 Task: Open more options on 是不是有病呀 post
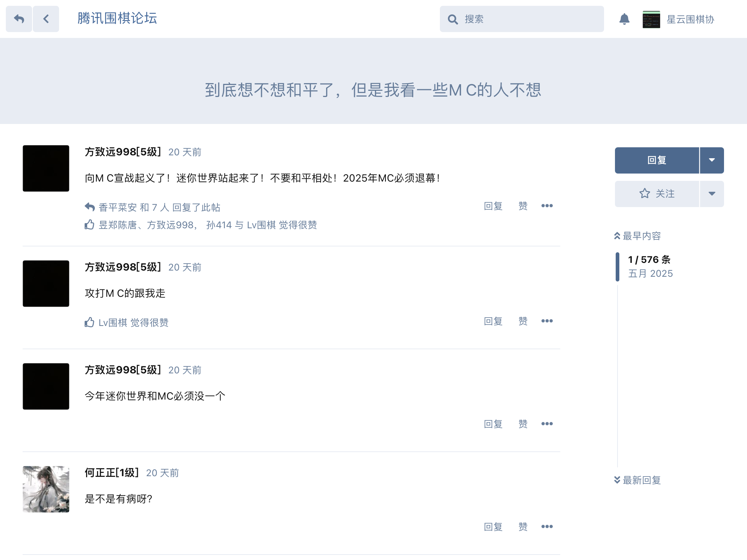[x=547, y=527]
